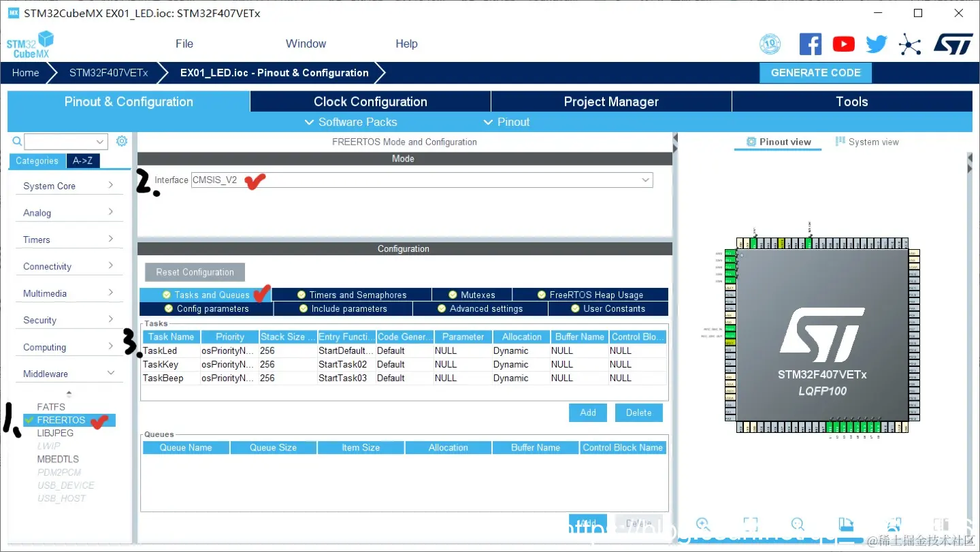Open the Clock Configuration tab
Viewport: 980px width, 552px height.
click(x=370, y=101)
